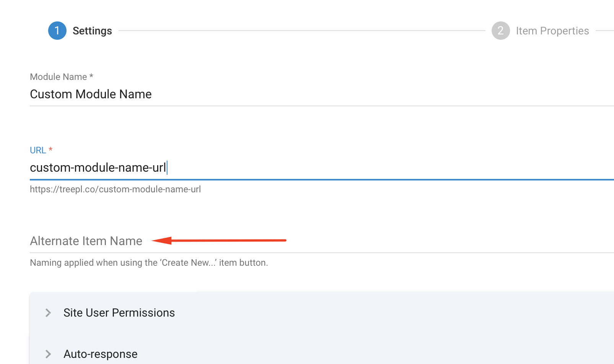Click the red required asterisk beside URL
This screenshot has height=364, width=614.
pyautogui.click(x=50, y=149)
